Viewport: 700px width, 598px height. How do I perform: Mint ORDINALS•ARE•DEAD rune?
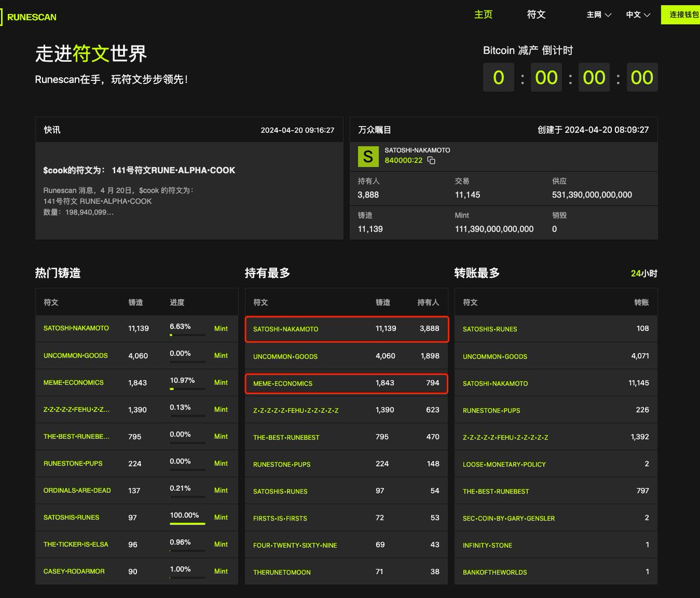point(221,490)
